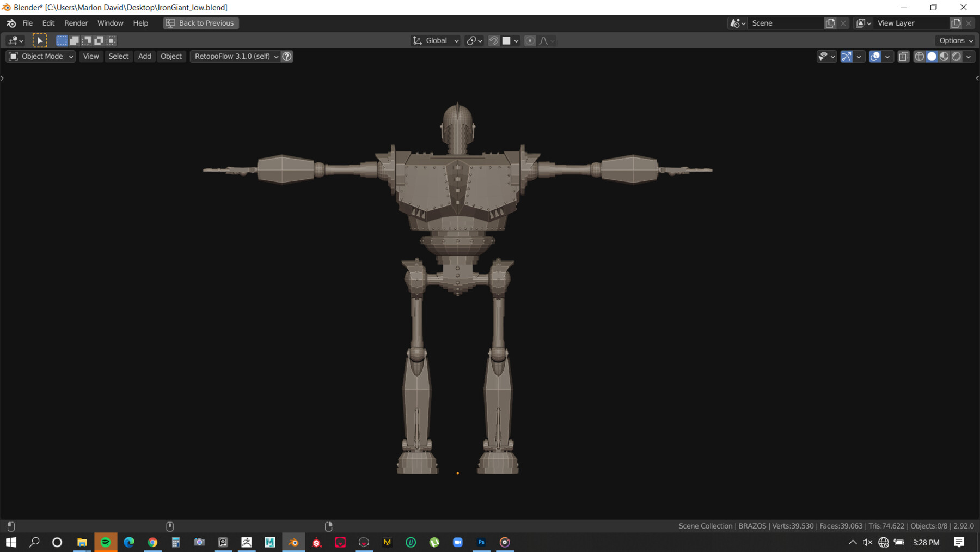The width and height of the screenshot is (980, 552).
Task: Enable Rendered viewport shading
Action: tap(956, 57)
